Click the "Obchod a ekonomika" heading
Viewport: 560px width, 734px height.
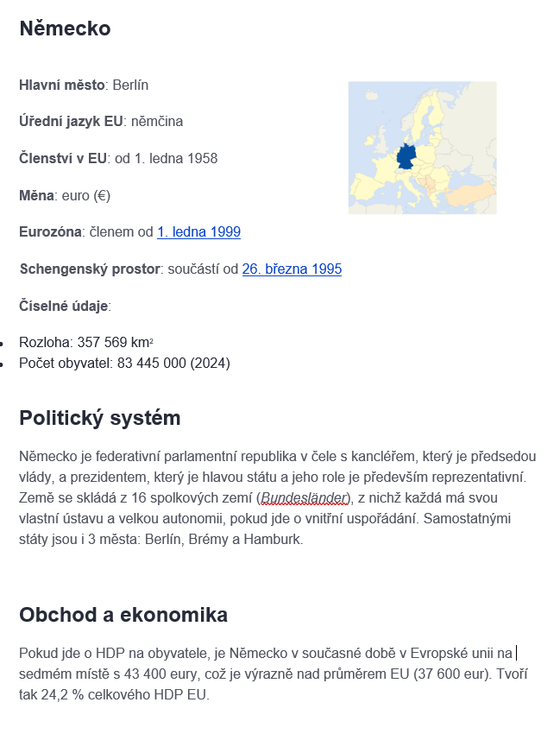[123, 615]
